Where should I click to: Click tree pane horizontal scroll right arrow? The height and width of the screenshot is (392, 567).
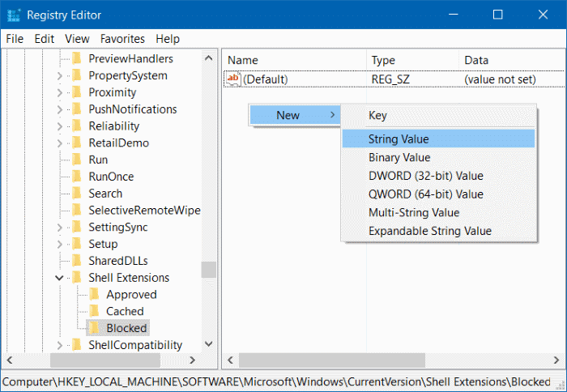pos(193,360)
